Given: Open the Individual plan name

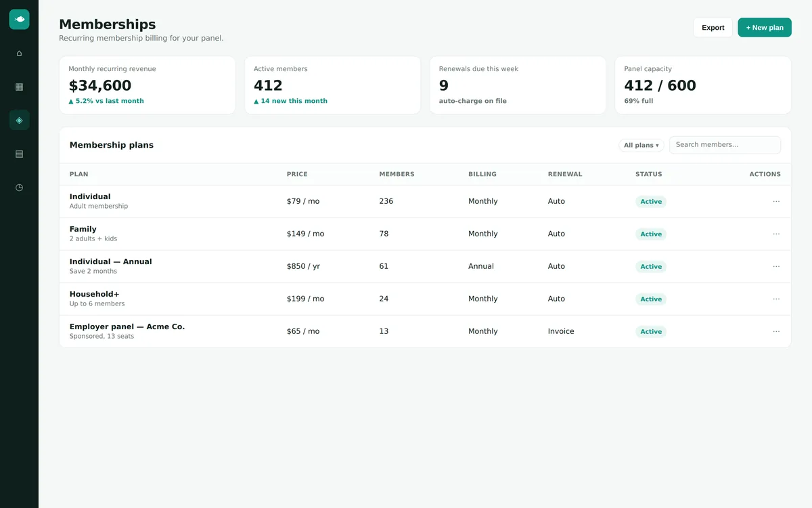Looking at the screenshot, I should 90,196.
